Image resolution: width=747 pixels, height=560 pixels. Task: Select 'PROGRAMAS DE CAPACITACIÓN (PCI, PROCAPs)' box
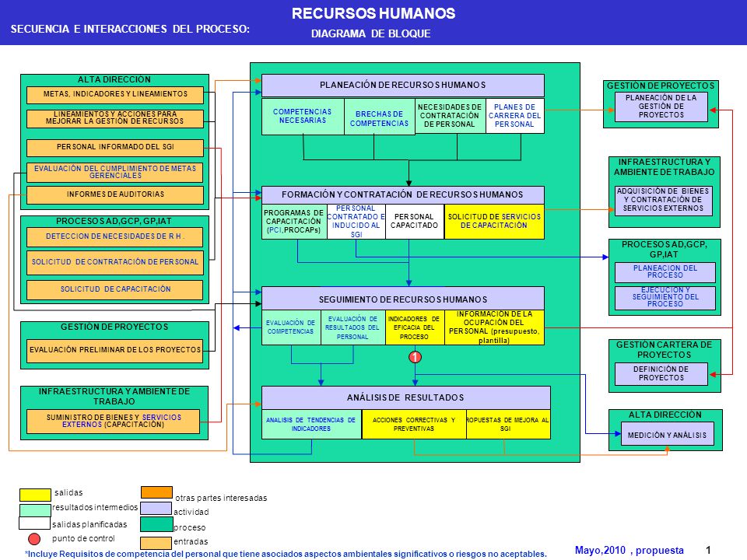tap(294, 222)
